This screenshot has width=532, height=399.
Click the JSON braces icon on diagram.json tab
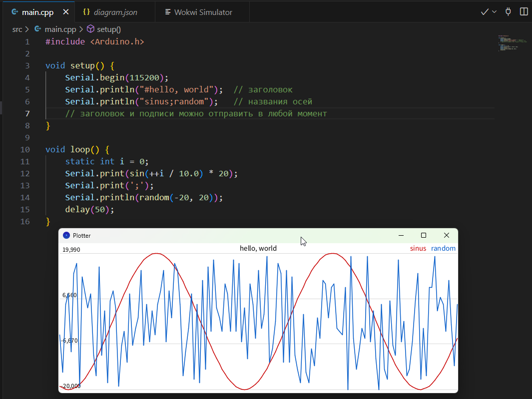86,12
